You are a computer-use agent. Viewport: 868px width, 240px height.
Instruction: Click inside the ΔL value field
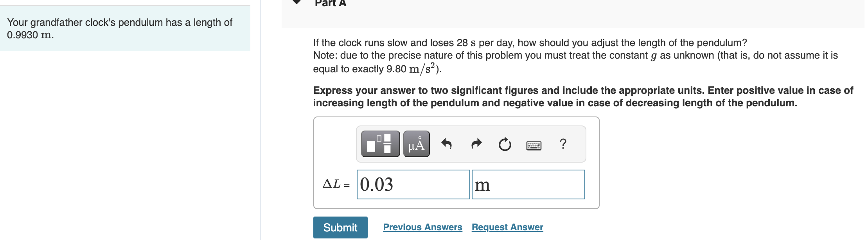click(x=413, y=184)
